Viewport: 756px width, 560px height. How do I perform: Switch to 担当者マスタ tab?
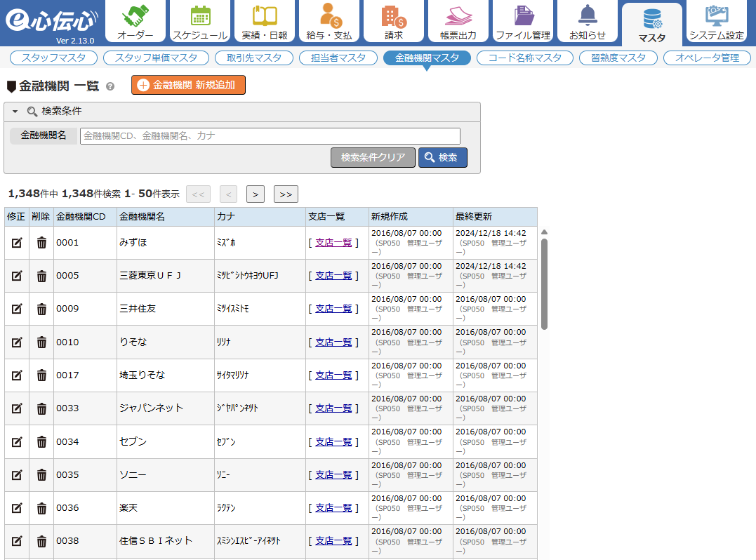point(338,58)
